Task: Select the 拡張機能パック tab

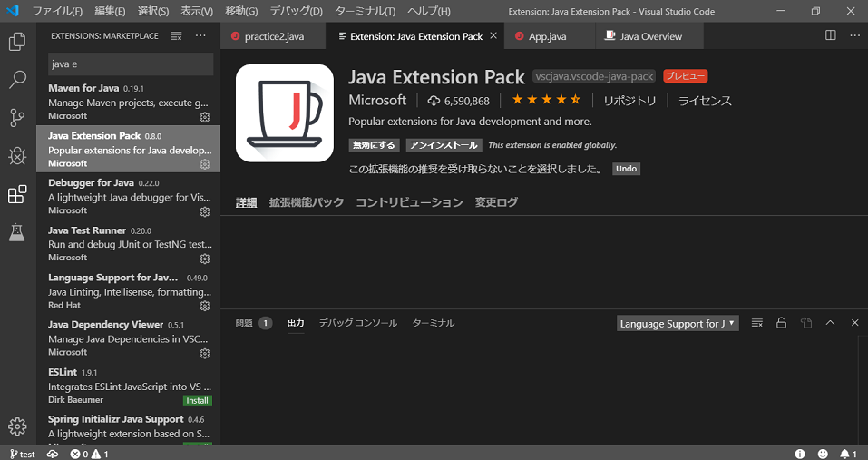Action: 307,202
